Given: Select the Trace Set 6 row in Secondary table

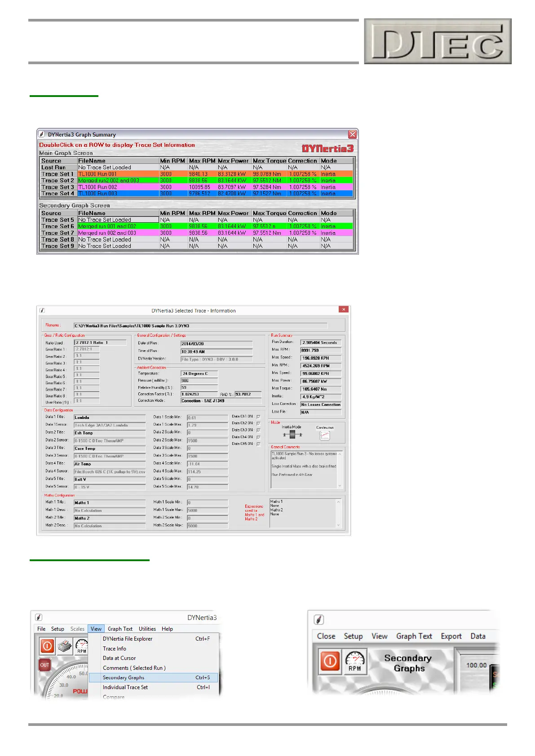Looking at the screenshot, I should 197,226.
